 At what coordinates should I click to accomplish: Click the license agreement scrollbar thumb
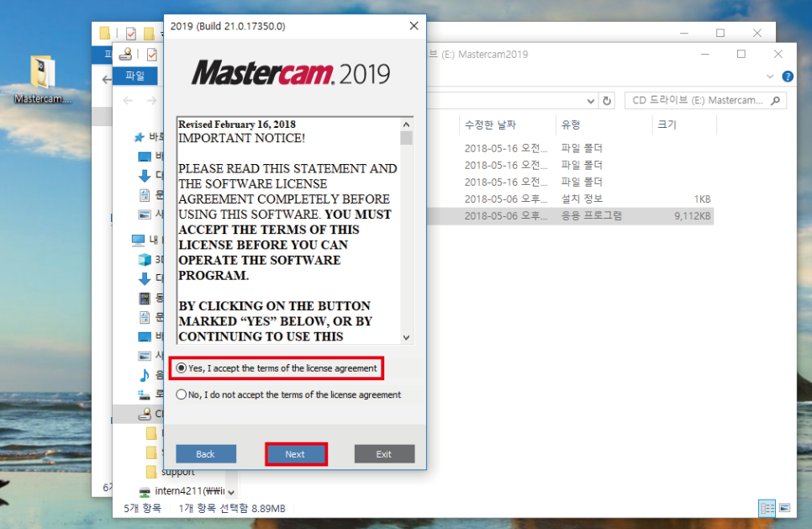(407, 138)
